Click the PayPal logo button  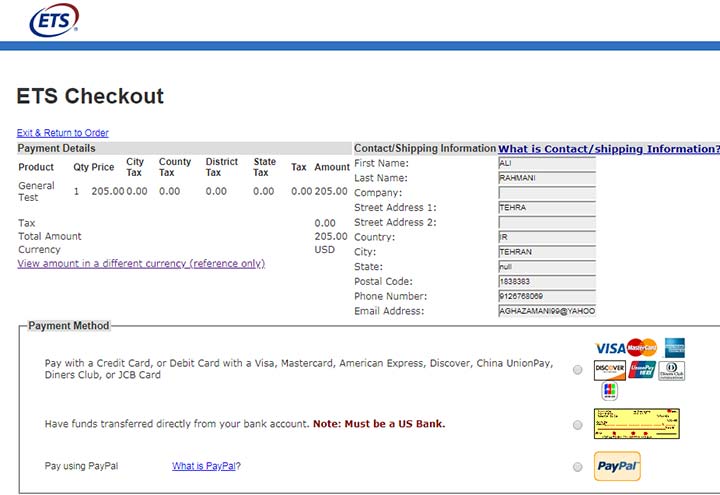617,466
